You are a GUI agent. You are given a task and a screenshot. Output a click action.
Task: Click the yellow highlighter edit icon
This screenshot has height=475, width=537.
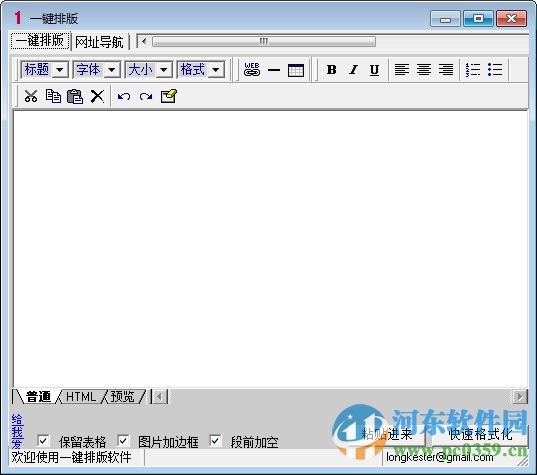click(168, 96)
